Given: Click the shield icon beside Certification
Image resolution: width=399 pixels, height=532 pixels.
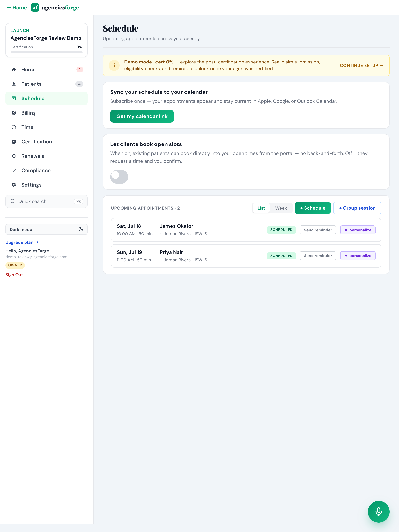Looking at the screenshot, I should 14,142.
